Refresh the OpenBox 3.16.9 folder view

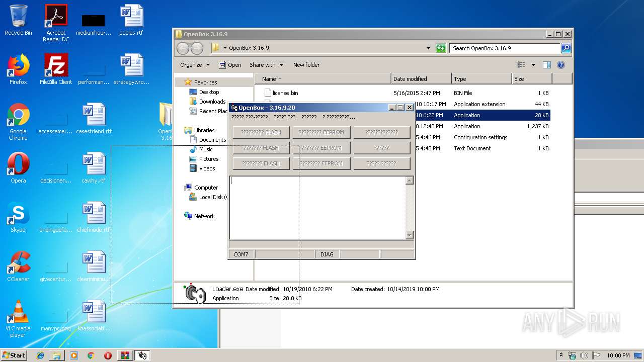441,48
